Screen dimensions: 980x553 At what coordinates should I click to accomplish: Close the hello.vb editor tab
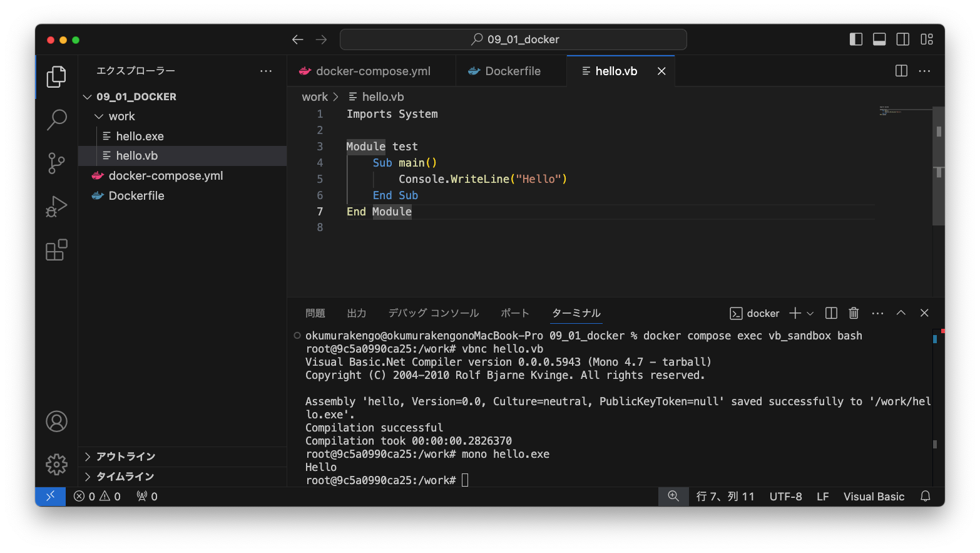661,71
